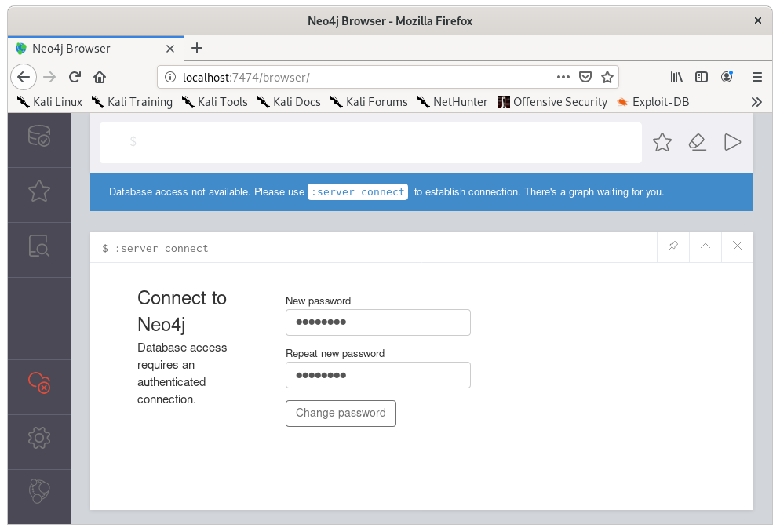Image resolution: width=780 pixels, height=532 pixels.
Task: Click the red cloud connection status icon
Action: click(x=38, y=382)
